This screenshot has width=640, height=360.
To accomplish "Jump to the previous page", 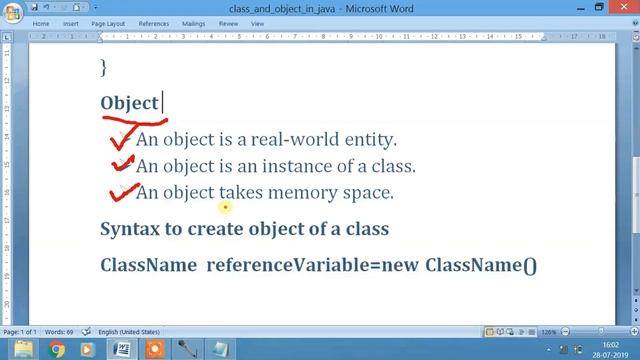I will pyautogui.click(x=636, y=301).
